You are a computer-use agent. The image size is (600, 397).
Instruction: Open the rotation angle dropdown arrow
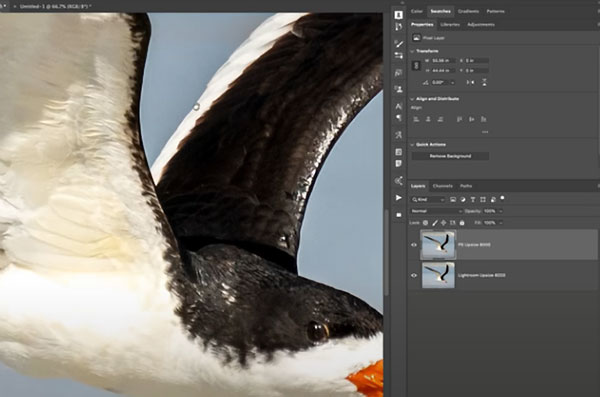point(452,82)
